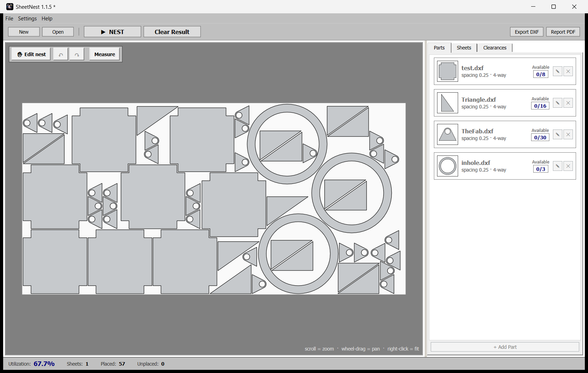Click the Triangle.dxf part thumbnail
This screenshot has height=373, width=588.
tap(448, 103)
